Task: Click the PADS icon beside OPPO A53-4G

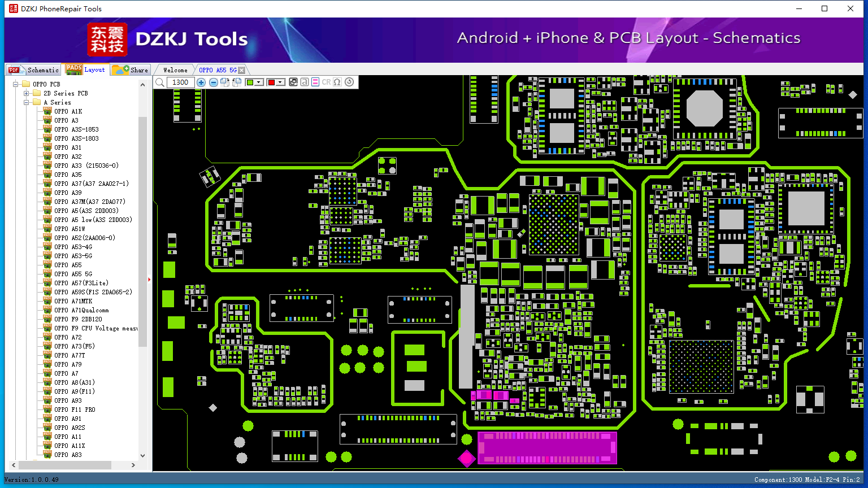Action: coord(47,247)
